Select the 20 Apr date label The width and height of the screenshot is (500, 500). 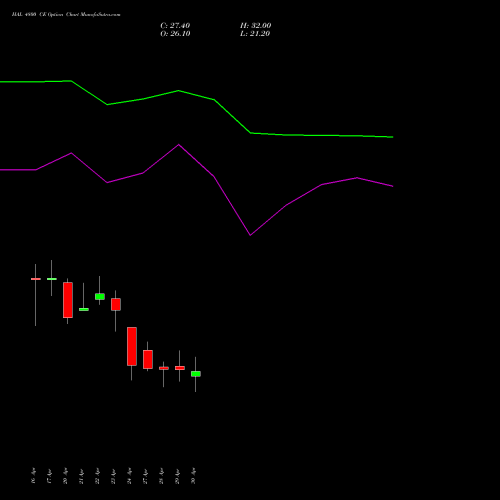click(65, 476)
